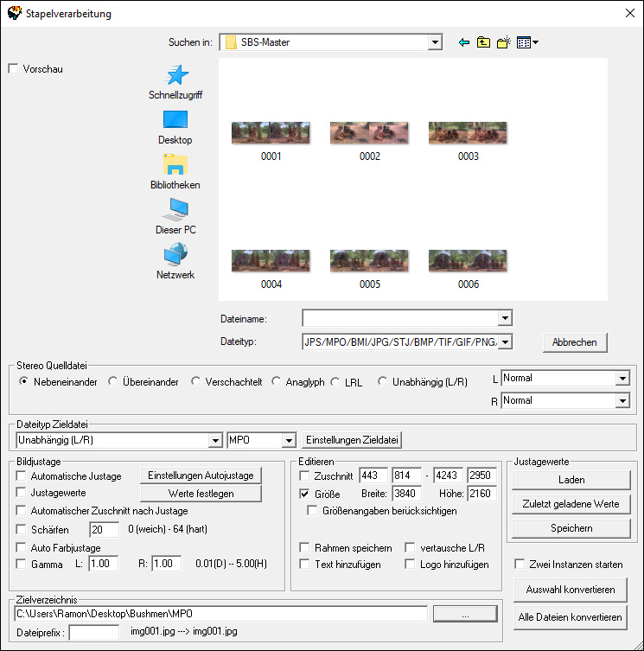644x651 pixels.
Task: Select Desktop in the places sidebar
Action: (175, 126)
